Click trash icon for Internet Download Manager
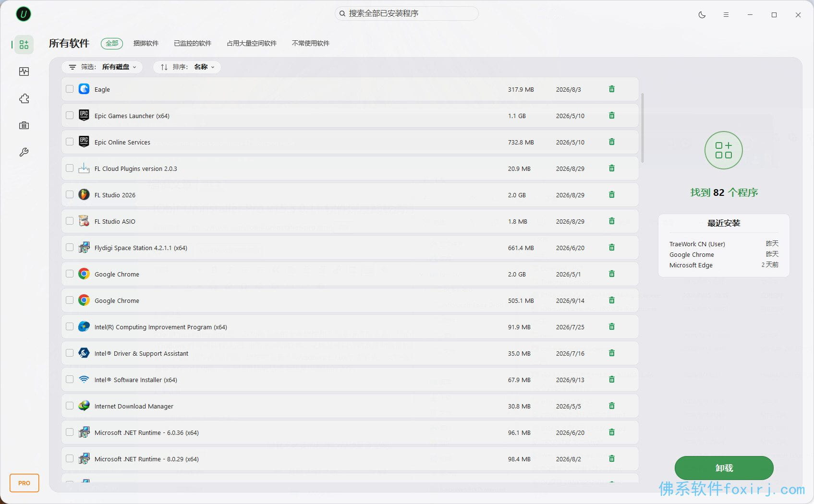The image size is (814, 504). [612, 406]
